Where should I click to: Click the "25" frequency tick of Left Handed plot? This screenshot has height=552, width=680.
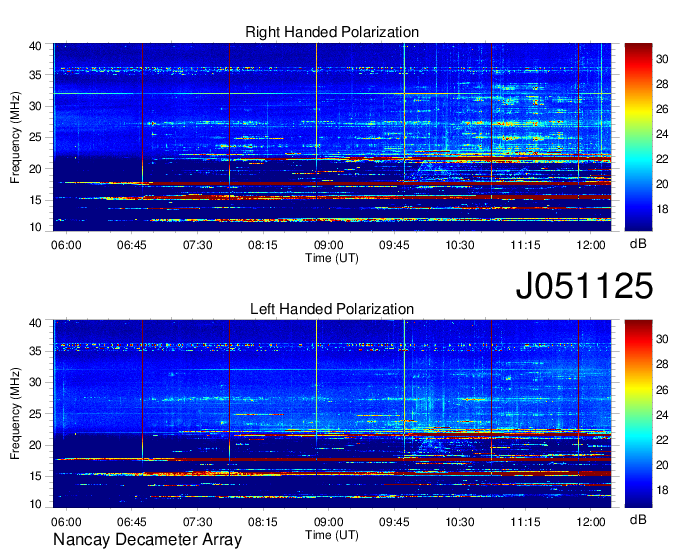point(35,414)
